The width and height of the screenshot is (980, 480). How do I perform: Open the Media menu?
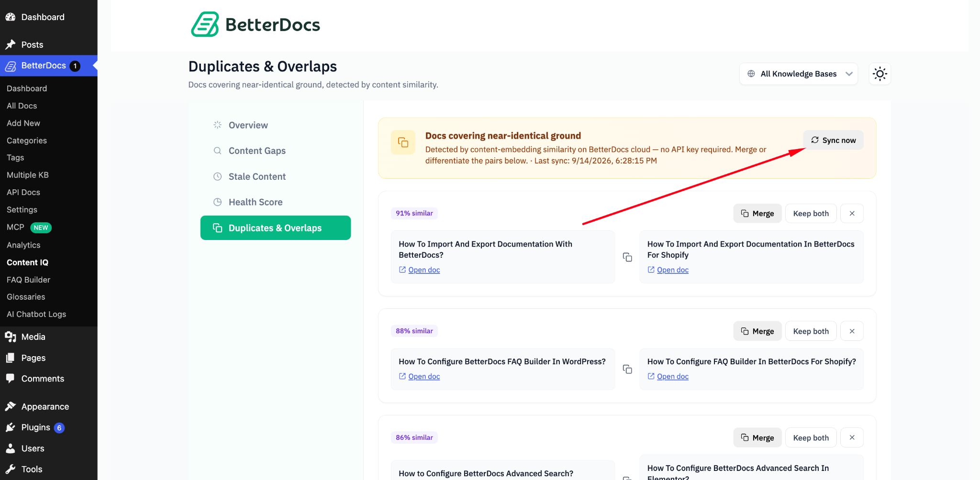coord(49,337)
